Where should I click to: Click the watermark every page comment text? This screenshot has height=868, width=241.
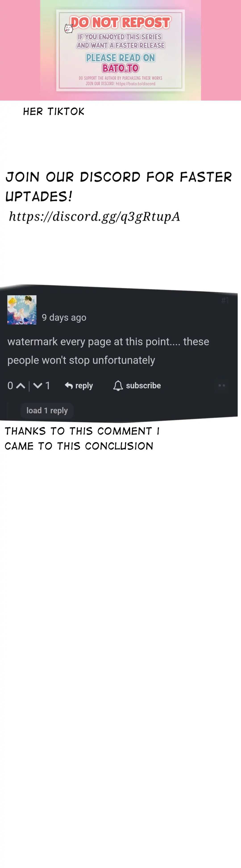(108, 351)
